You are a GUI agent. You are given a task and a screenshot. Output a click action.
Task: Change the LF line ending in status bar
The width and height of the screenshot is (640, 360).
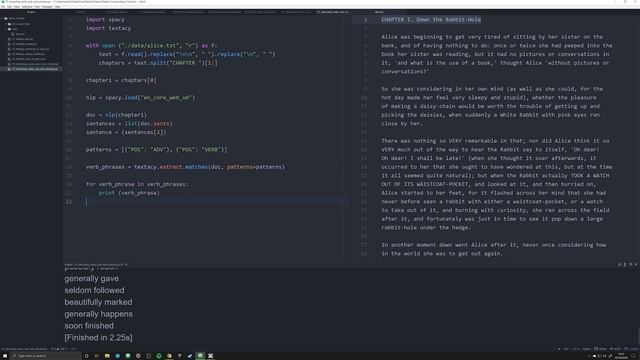coord(566,349)
